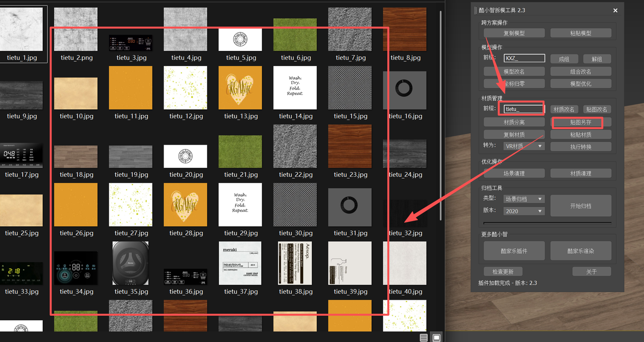Focus the tietu_ prefix input field
Image resolution: width=644 pixels, height=342 pixels.
click(x=524, y=109)
